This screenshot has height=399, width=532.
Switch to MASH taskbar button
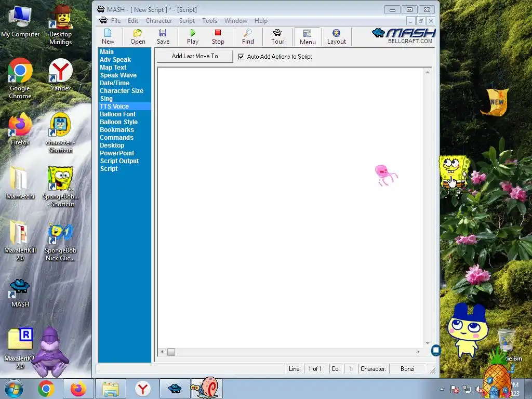pos(175,389)
